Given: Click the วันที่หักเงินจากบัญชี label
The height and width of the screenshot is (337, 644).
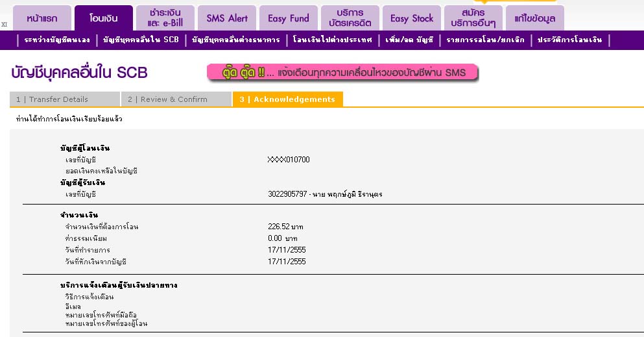Looking at the screenshot, I should click(96, 262).
